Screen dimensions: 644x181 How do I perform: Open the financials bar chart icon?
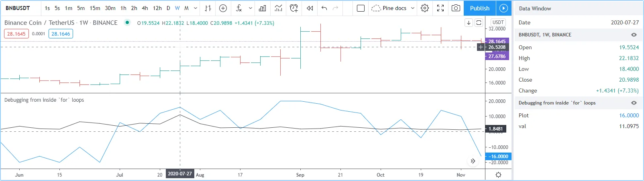coord(263,8)
